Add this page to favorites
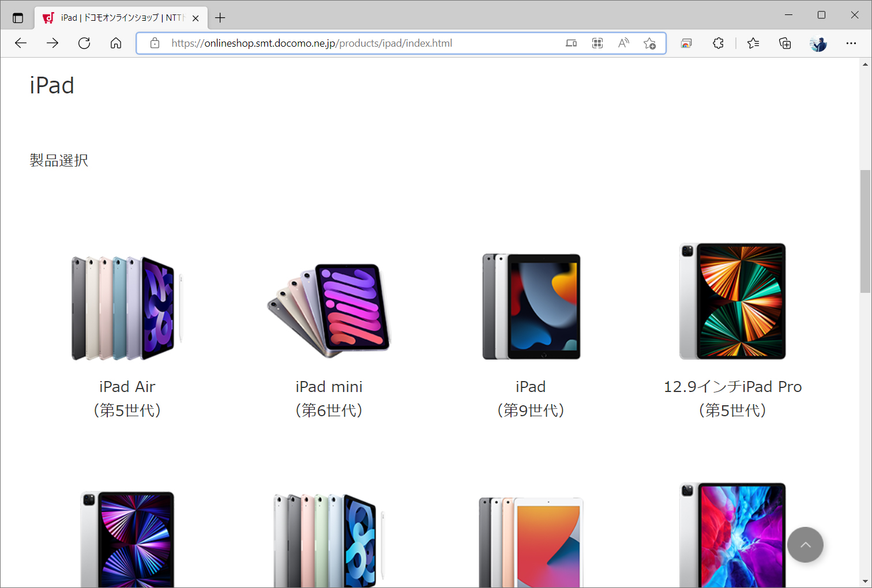872x588 pixels. coord(650,43)
